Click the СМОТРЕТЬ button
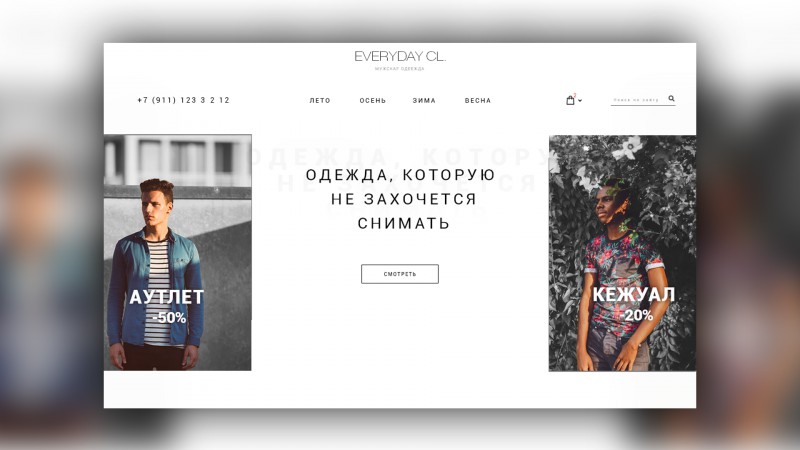 [400, 274]
